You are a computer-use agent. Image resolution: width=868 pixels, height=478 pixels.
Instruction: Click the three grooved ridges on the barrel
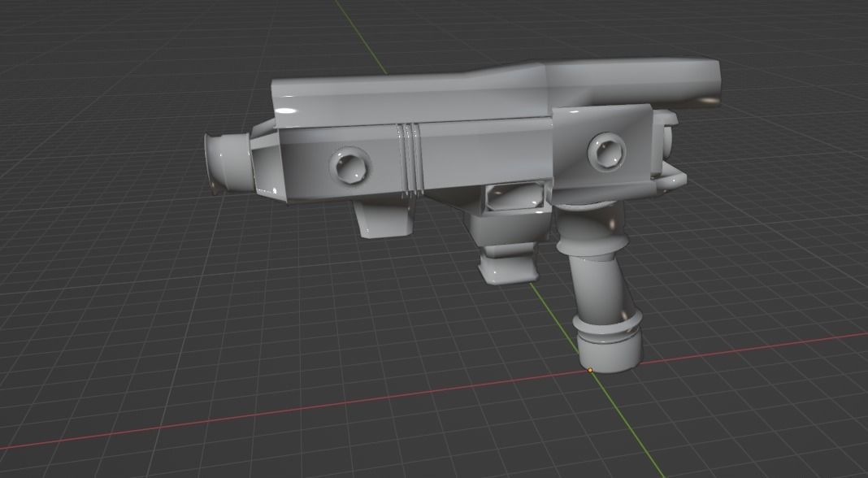tap(410, 159)
